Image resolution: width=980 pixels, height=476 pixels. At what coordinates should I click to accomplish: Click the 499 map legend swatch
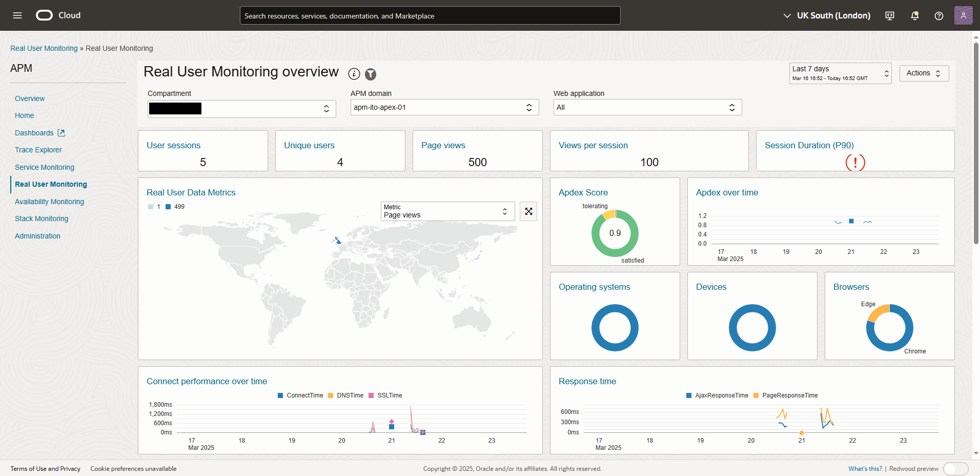pos(168,207)
